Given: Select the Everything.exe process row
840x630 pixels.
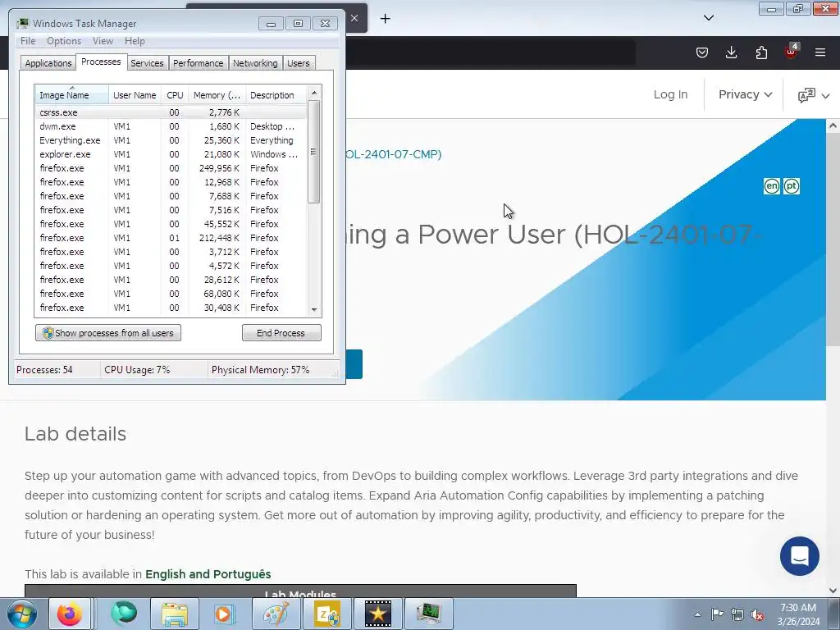Looking at the screenshot, I should pos(171,140).
